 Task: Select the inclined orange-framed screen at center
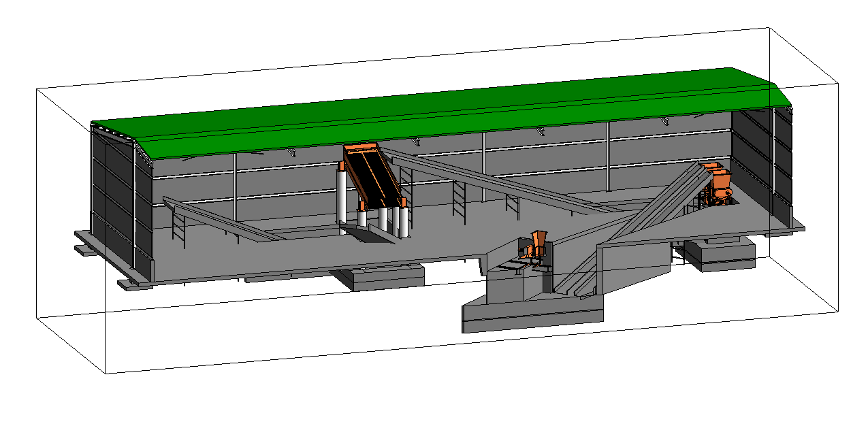[374, 176]
